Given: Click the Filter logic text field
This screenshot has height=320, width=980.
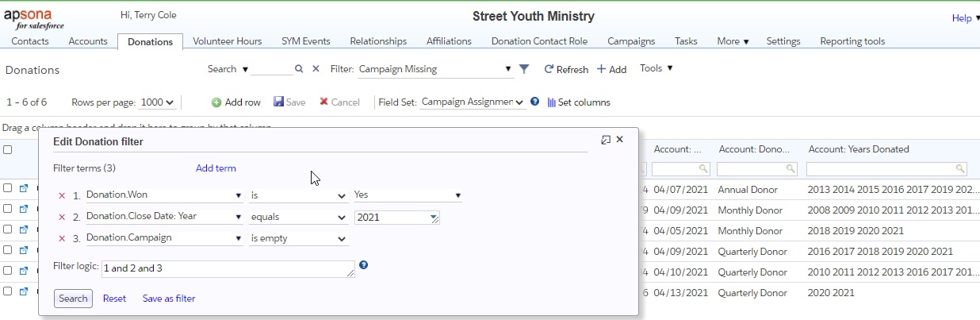Looking at the screenshot, I should [228, 269].
